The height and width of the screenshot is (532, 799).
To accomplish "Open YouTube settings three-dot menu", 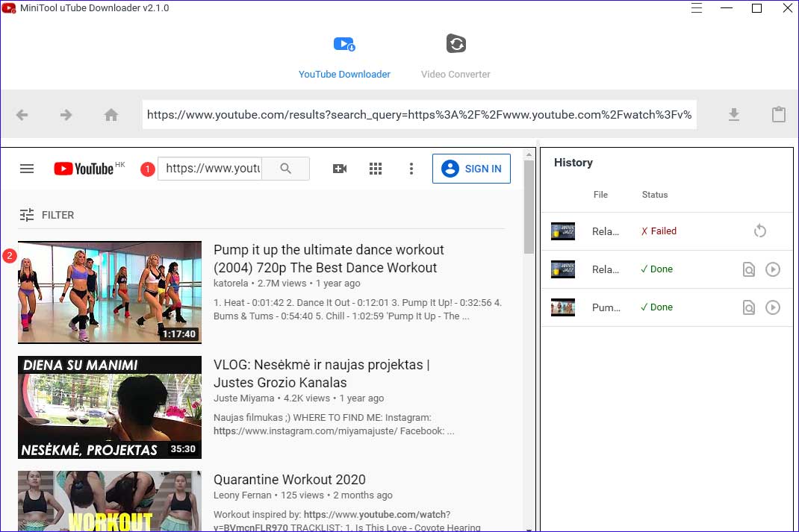I will [411, 169].
